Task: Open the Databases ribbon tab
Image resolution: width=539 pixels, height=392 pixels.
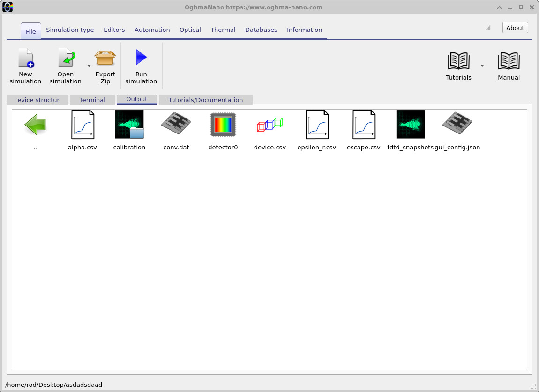Action: [x=261, y=30]
